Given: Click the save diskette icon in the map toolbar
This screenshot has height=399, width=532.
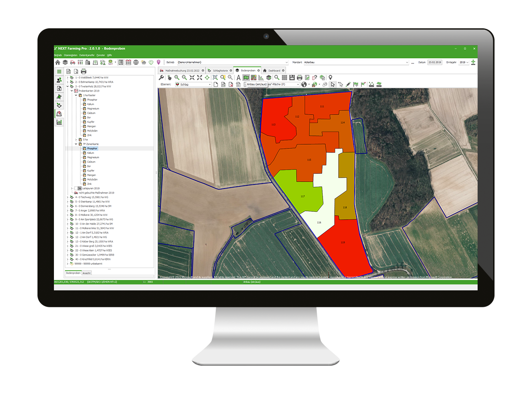Looking at the screenshot, I should (292, 78).
